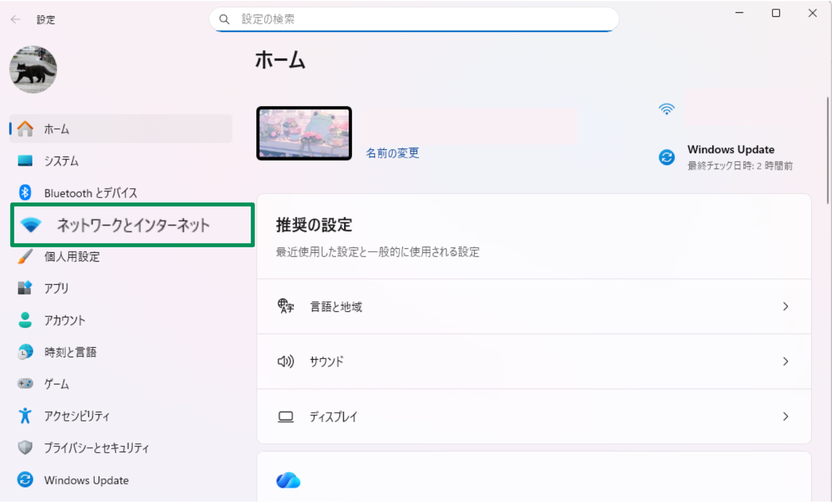Click the desktop wallpaper thumbnail preview

(304, 134)
